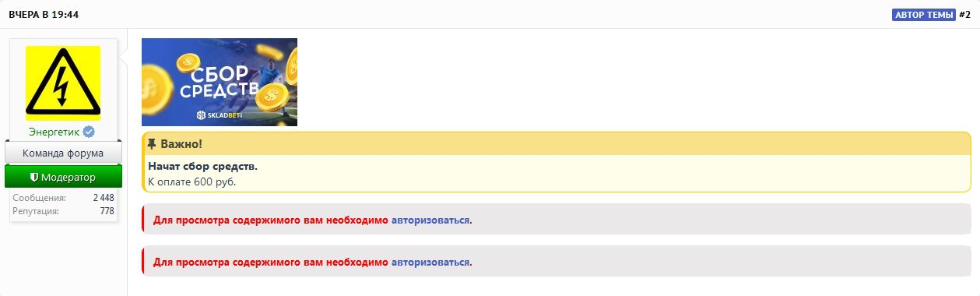Screen dimensions: 980x296
Task: Open the Сбор средств banner image
Action: tap(220, 82)
